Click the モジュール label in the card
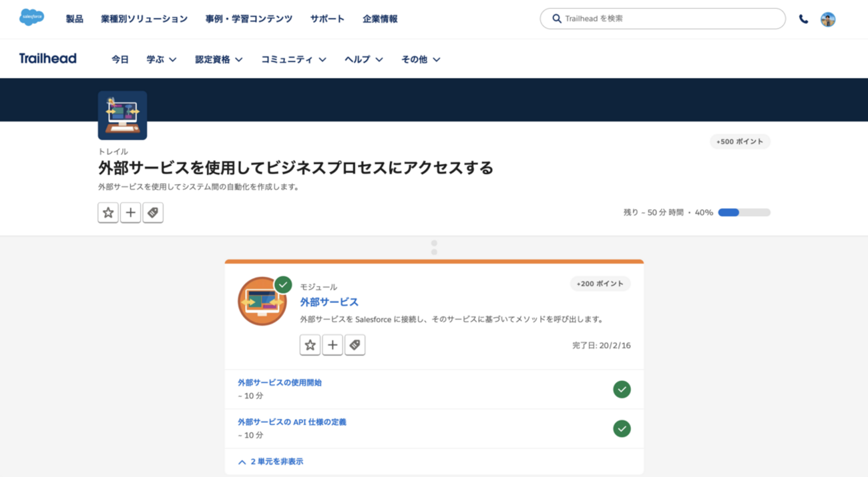 point(318,287)
